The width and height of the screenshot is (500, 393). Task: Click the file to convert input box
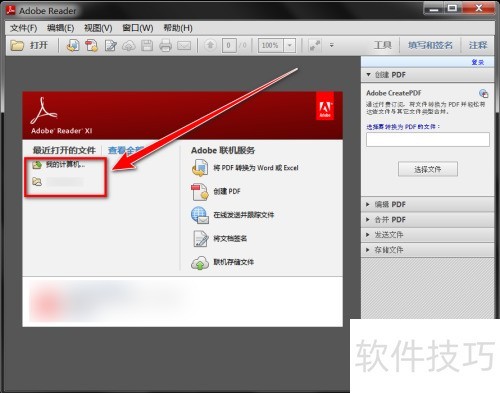[x=428, y=139]
